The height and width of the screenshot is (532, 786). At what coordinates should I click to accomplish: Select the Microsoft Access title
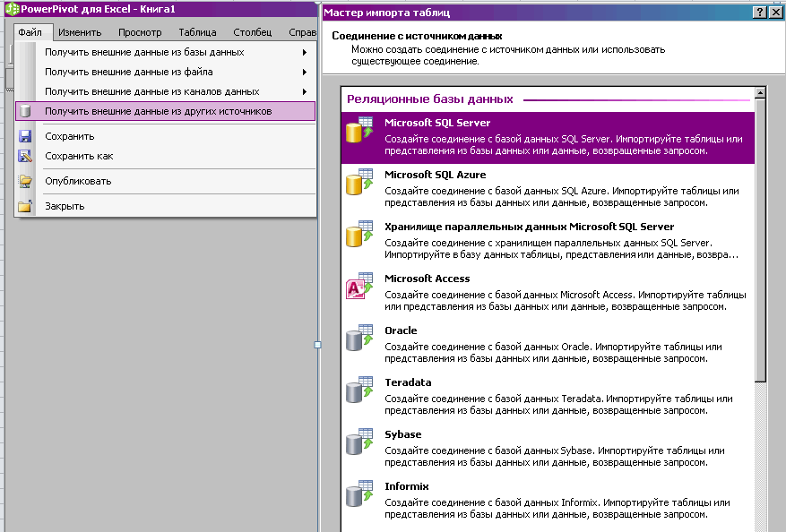pos(428,279)
